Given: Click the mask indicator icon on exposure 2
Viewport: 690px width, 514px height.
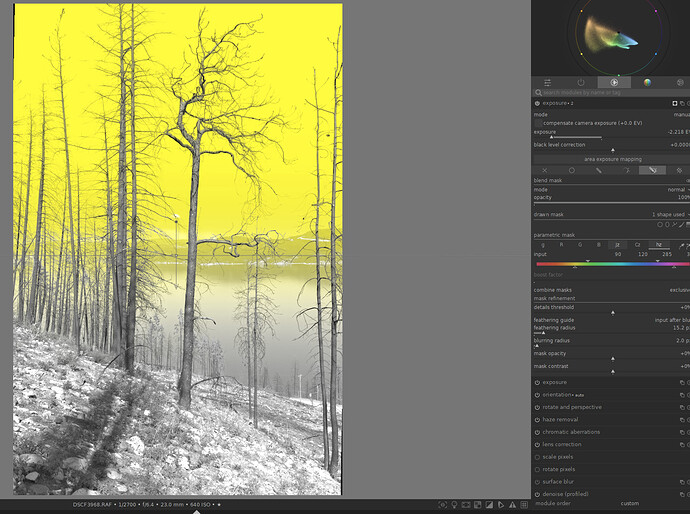Looking at the screenshot, I should pyautogui.click(x=675, y=103).
